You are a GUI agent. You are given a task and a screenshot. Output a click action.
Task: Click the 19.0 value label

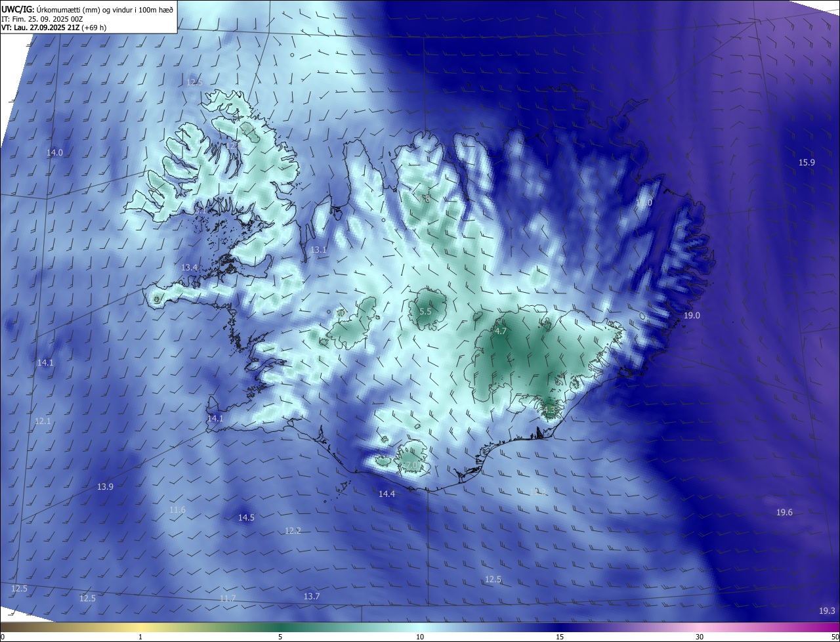[x=692, y=316]
